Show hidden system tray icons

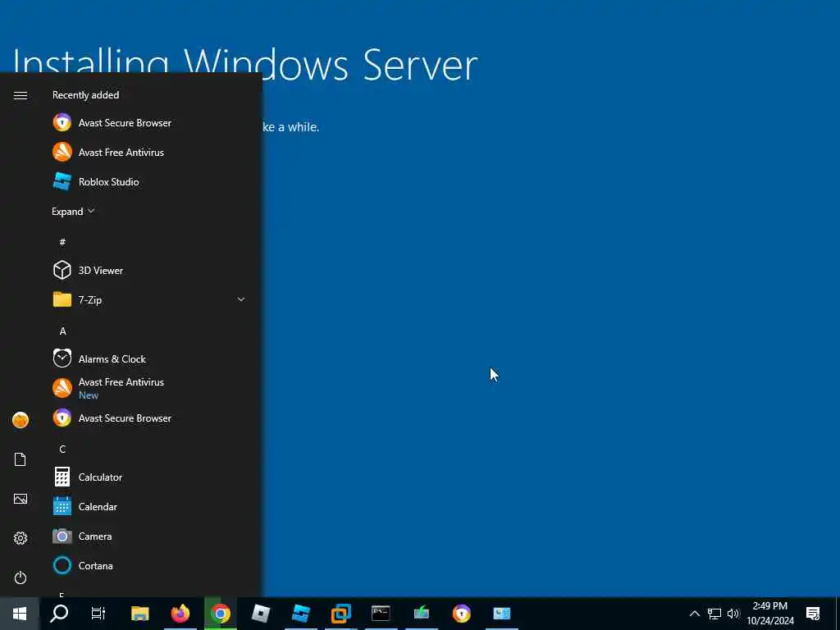(694, 614)
